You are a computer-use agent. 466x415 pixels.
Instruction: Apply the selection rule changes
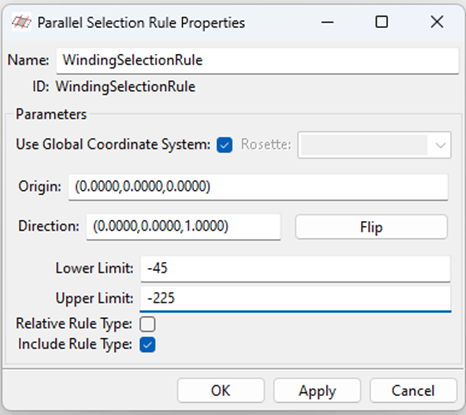(317, 390)
